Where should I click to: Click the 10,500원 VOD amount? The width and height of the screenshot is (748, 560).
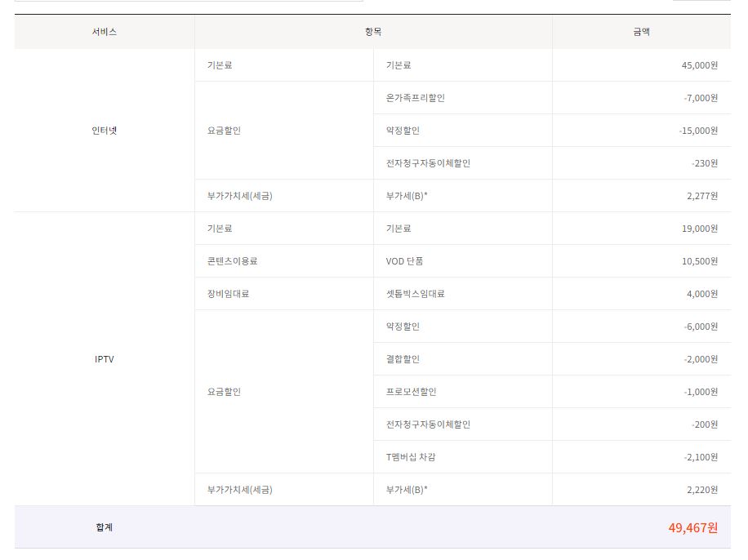(x=698, y=261)
